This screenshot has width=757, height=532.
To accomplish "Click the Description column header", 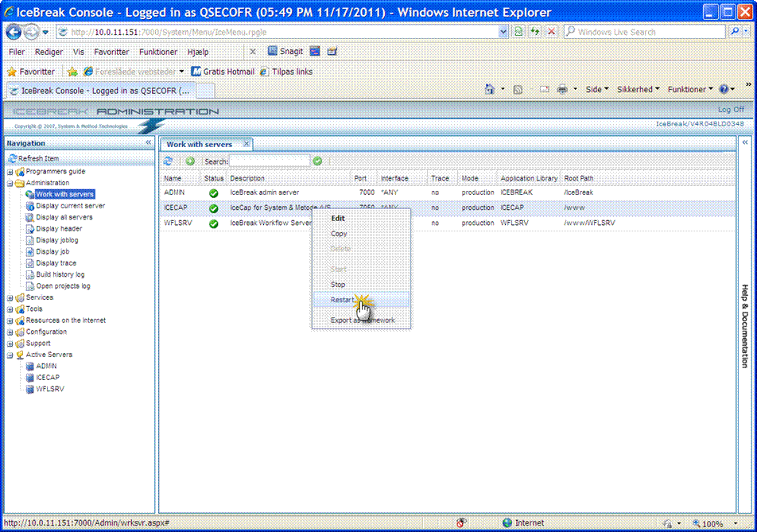I will (247, 178).
